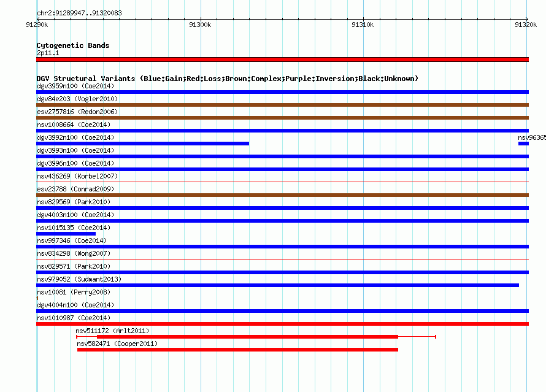This screenshot has width=546, height=392.
Task: Click the 91290k ruler label
Action: coord(37,25)
